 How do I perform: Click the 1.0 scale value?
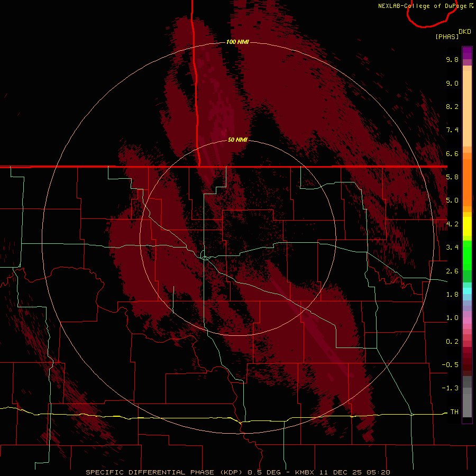coord(452,318)
